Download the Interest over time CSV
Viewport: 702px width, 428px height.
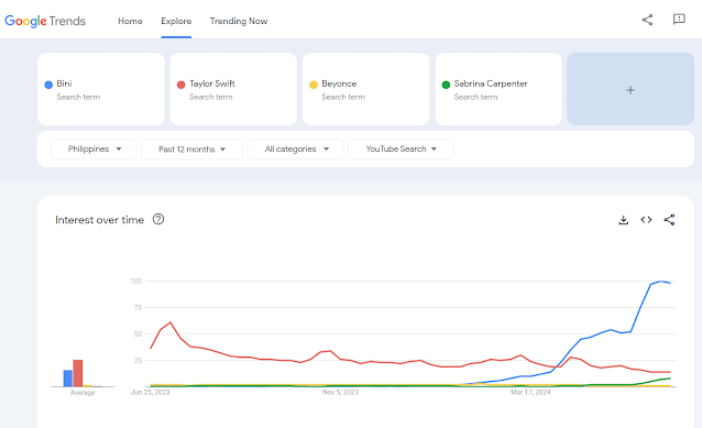623,220
